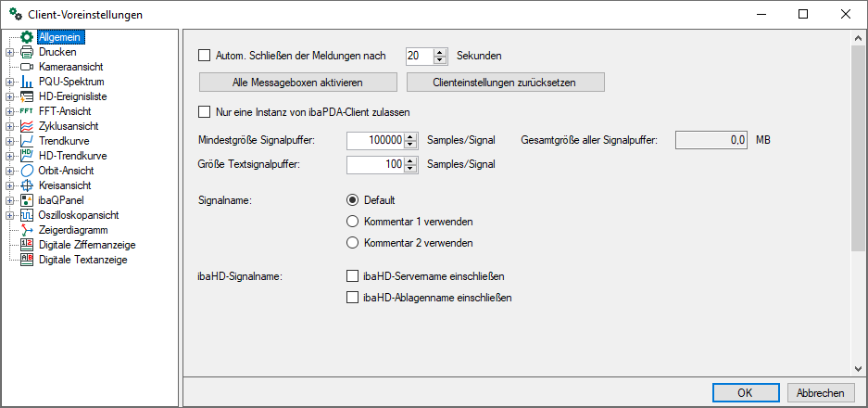Select Digitale Textanzeige in the tree

pos(82,260)
